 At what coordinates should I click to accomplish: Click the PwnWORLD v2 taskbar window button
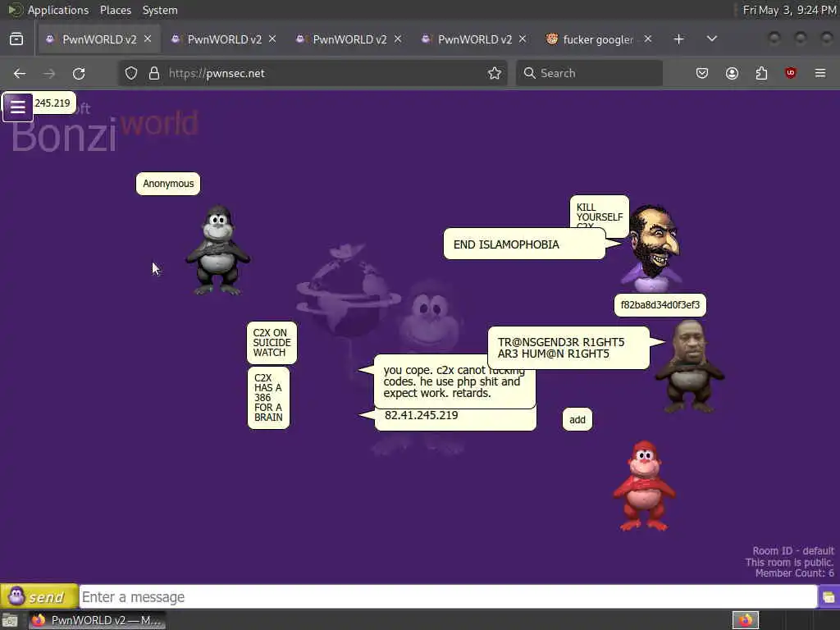coord(97,620)
